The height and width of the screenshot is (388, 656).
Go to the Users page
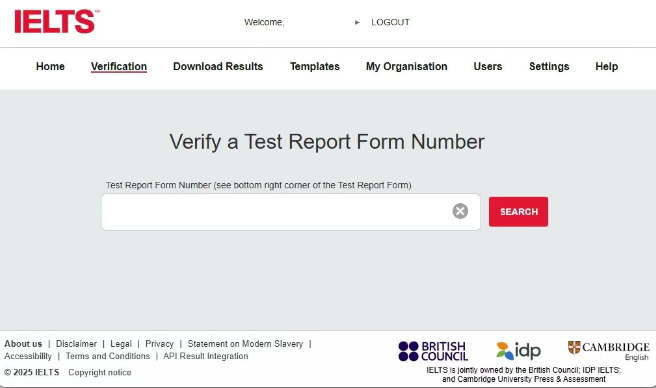[x=488, y=67]
